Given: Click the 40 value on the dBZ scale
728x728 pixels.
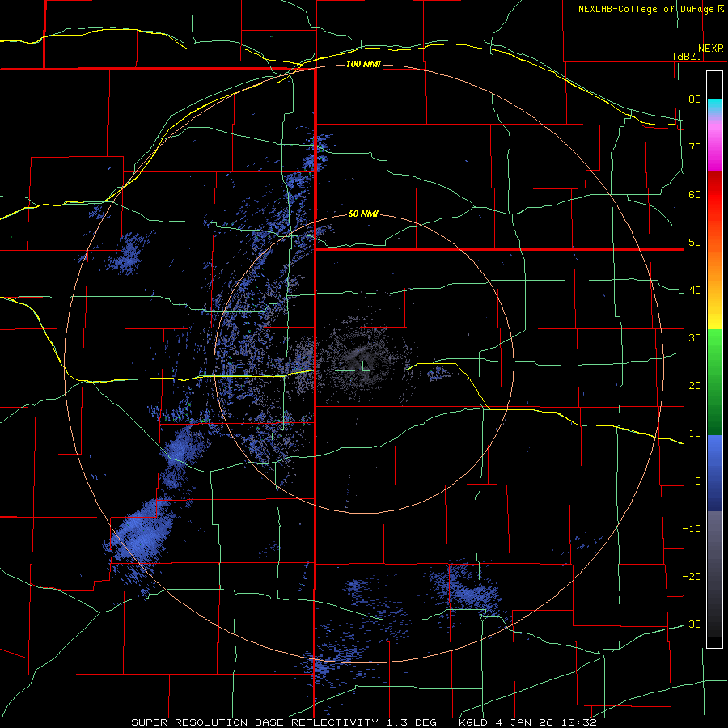Looking at the screenshot, I should pos(695,290).
